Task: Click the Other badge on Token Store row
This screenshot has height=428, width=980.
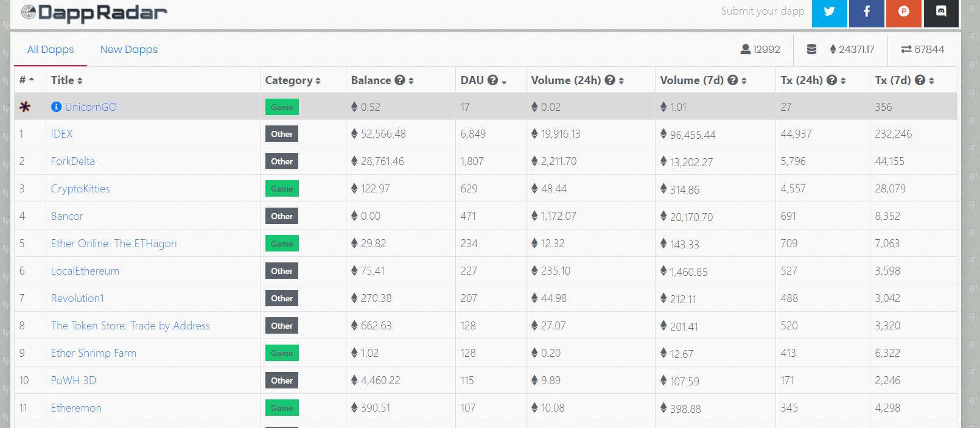Action: [282, 326]
